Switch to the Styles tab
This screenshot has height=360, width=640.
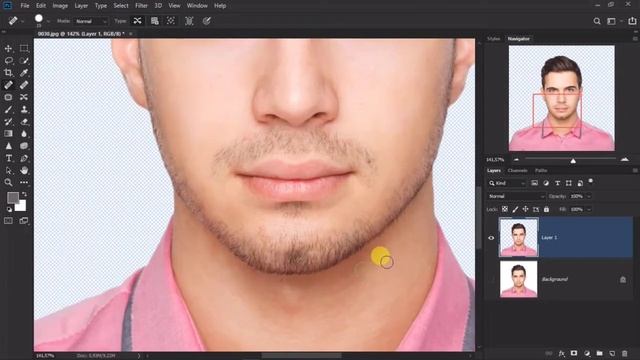click(x=493, y=39)
